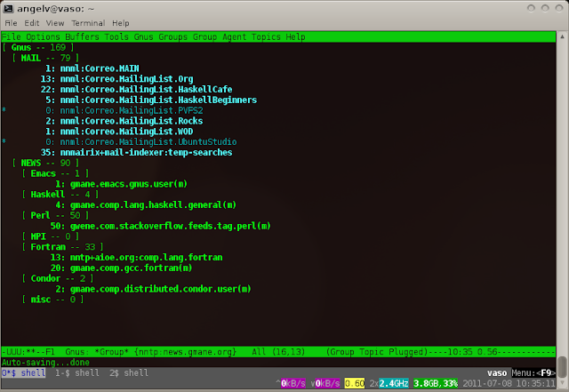Click the scrollbar up arrow
Image resolution: width=569 pixels, height=392 pixels.
(x=562, y=36)
